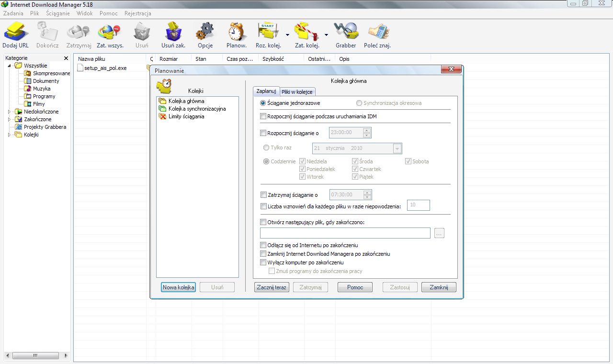This screenshot has width=613, height=364.
Task: Sort by Rozmiar column header
Action: [173, 59]
